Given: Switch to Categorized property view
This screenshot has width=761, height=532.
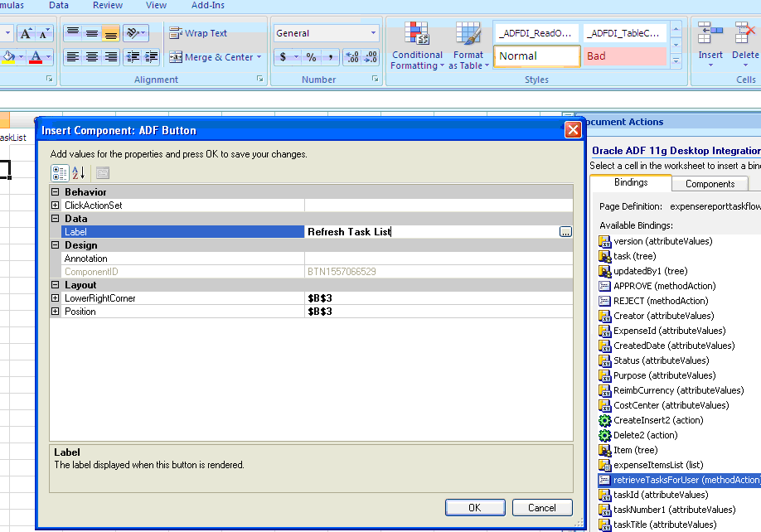Looking at the screenshot, I should (60, 173).
